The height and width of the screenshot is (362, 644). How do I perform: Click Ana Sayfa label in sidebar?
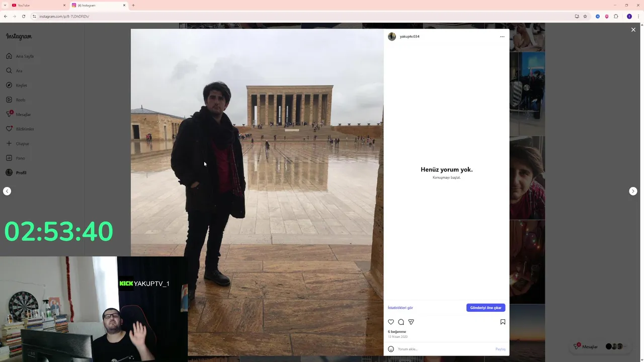coord(25,56)
